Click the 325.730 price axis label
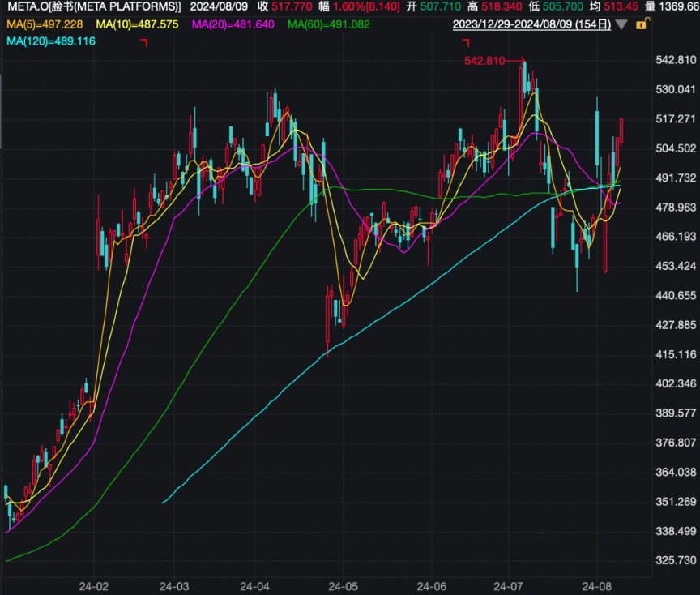The image size is (700, 595). (676, 560)
